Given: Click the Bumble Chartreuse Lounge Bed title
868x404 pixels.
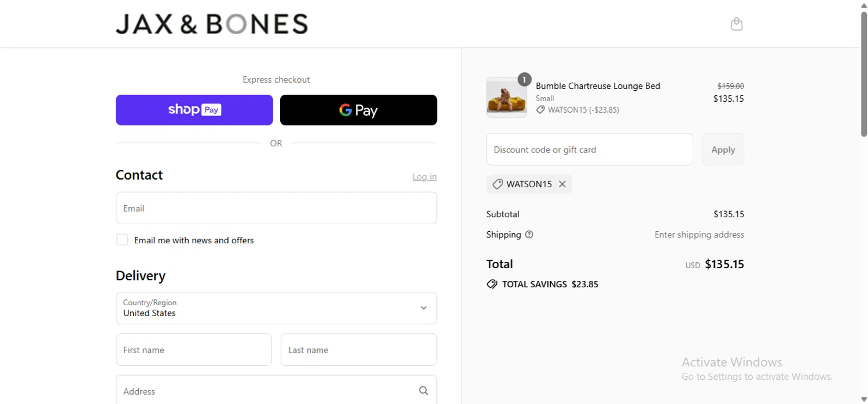Looking at the screenshot, I should pyautogui.click(x=598, y=86).
